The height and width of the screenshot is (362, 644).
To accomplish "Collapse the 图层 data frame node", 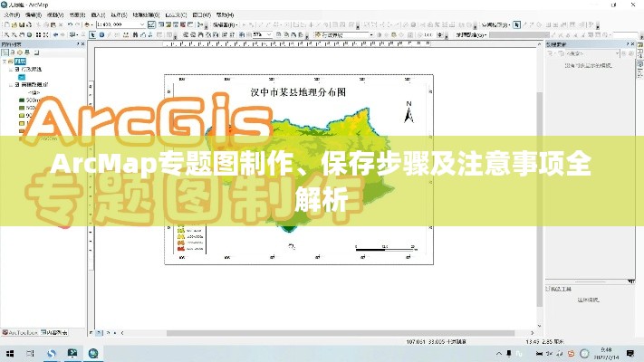I will [5, 62].
